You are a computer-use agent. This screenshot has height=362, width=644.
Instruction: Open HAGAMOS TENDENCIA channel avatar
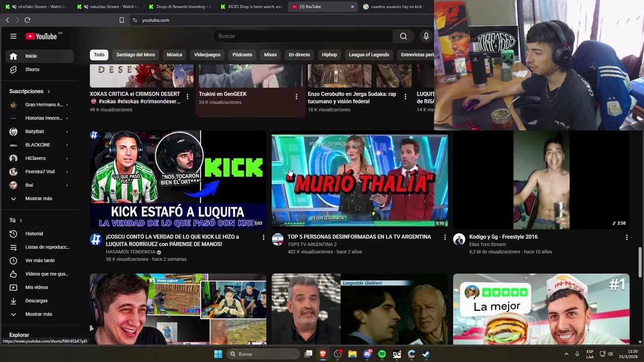[x=96, y=239]
